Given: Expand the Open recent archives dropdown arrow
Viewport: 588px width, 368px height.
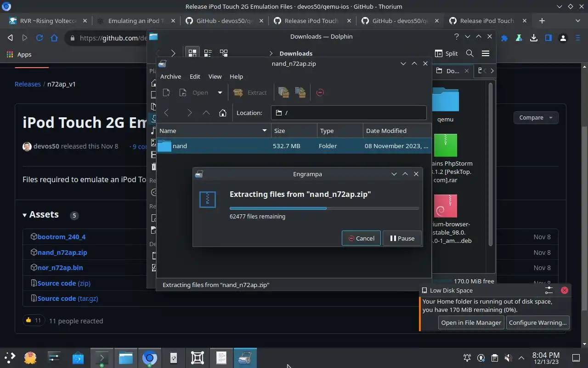Looking at the screenshot, I should 220,92.
